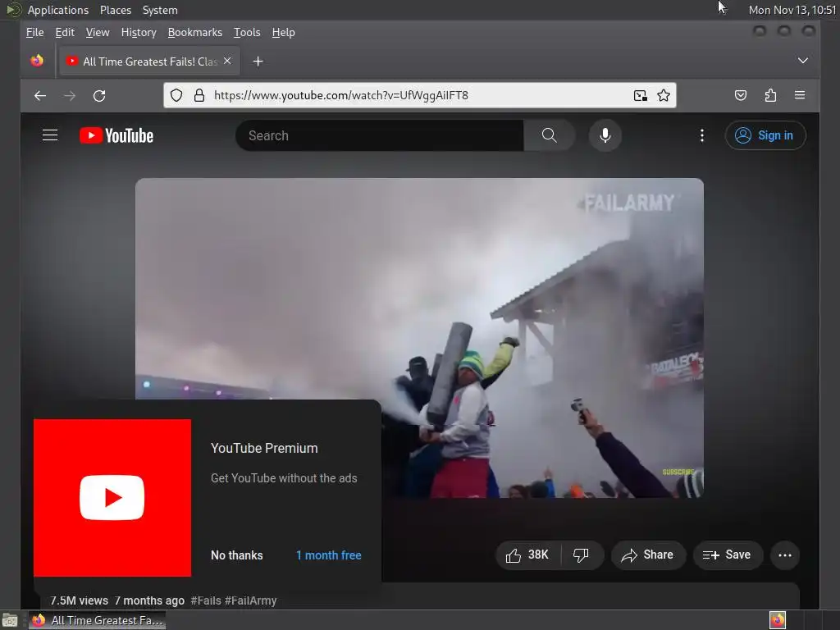Open YouTube settings three-dot menu
The height and width of the screenshot is (630, 840).
tap(702, 135)
